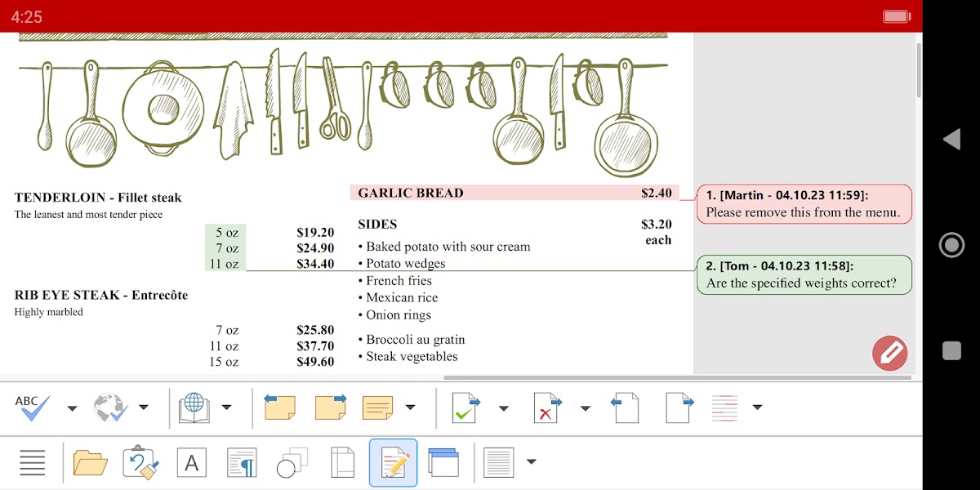Switch to the Review tab

tap(393, 462)
